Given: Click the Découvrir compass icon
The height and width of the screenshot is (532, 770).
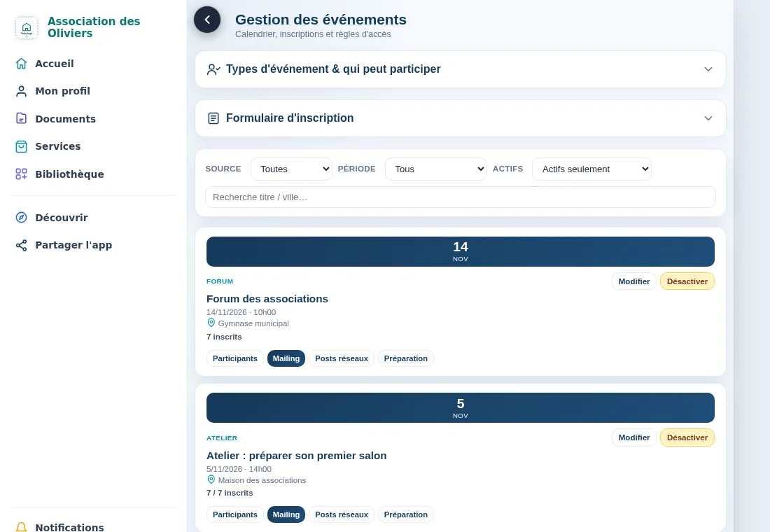Looking at the screenshot, I should coord(21,217).
